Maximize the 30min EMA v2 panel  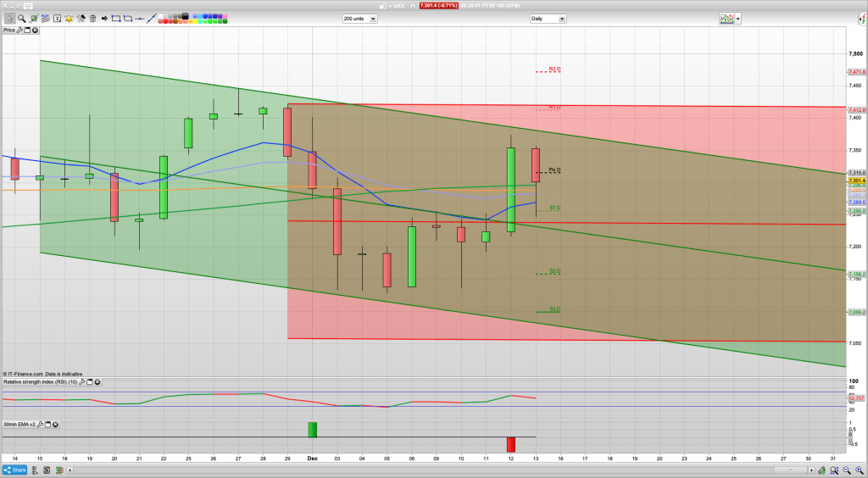coord(48,425)
